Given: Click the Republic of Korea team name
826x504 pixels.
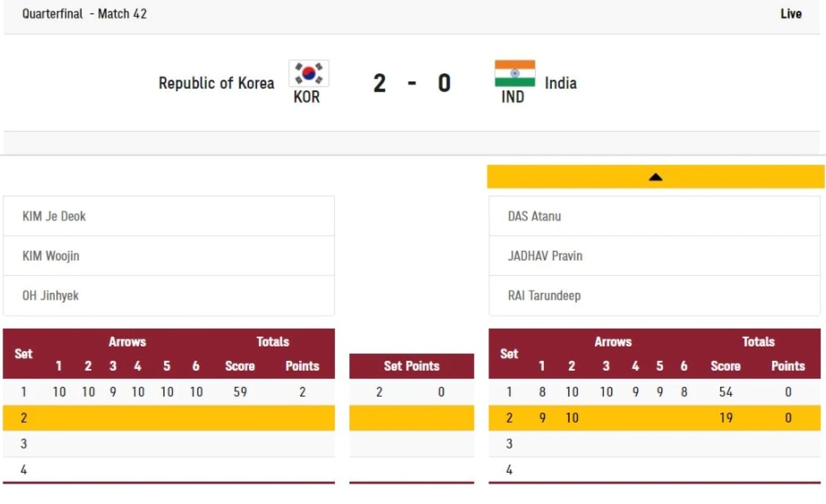Looking at the screenshot, I should (x=216, y=83).
